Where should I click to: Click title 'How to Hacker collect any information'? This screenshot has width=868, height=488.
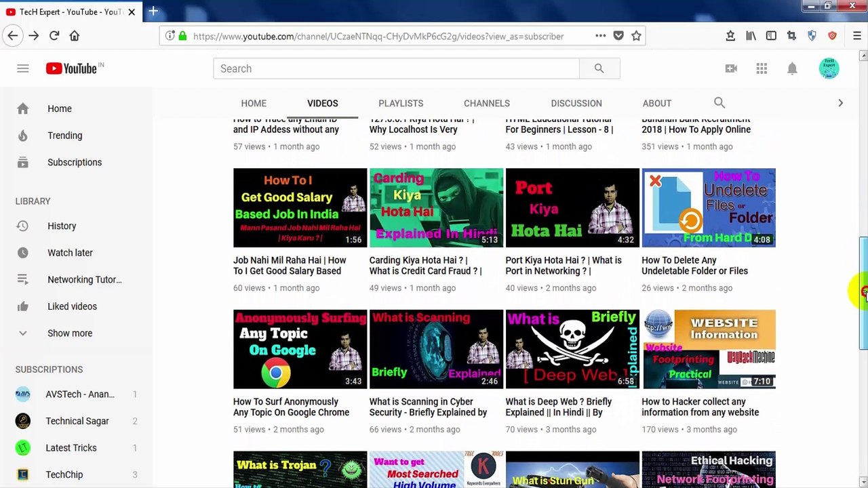(x=700, y=407)
